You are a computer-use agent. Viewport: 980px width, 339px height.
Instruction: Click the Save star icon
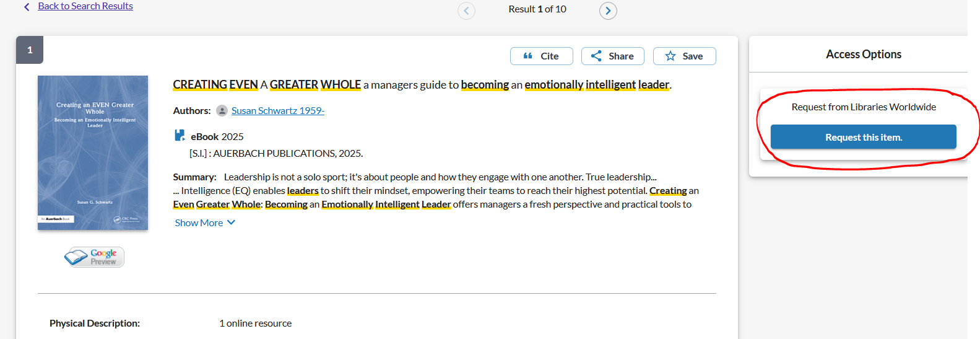pos(670,56)
